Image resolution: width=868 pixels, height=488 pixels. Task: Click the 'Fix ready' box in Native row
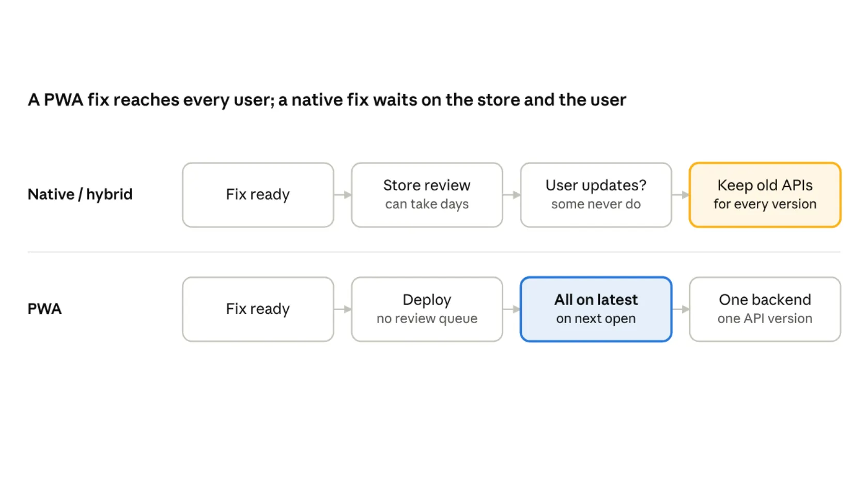[x=258, y=195]
